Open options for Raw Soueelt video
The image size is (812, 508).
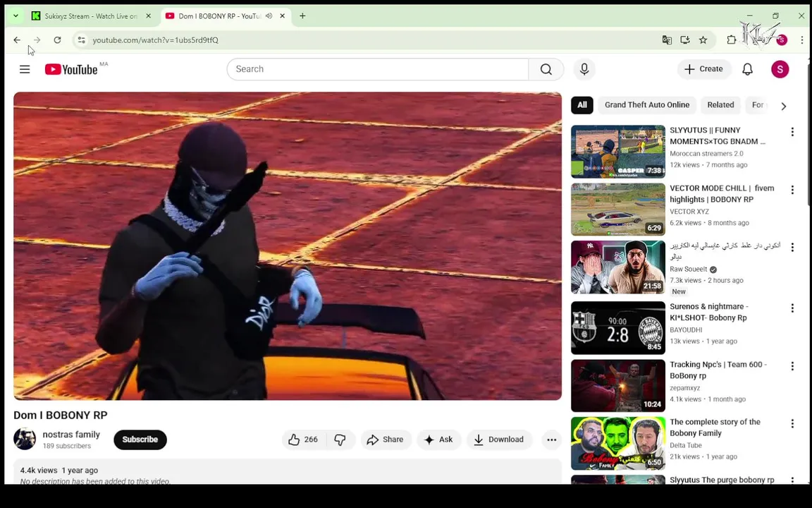click(x=792, y=247)
